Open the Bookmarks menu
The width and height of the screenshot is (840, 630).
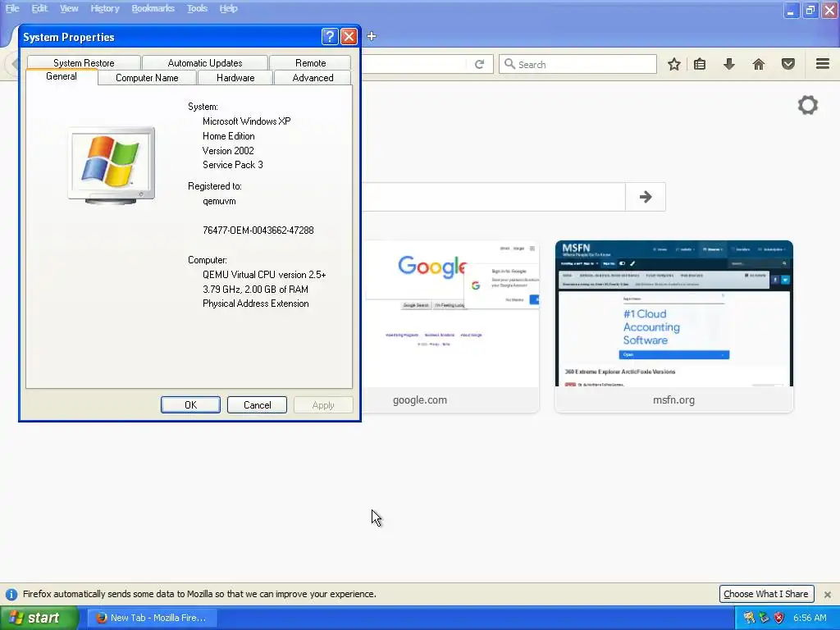point(153,8)
